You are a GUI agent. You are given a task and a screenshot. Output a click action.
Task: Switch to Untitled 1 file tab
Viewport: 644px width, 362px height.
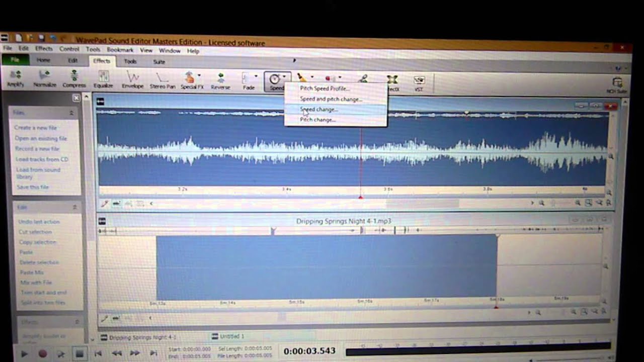click(227, 336)
